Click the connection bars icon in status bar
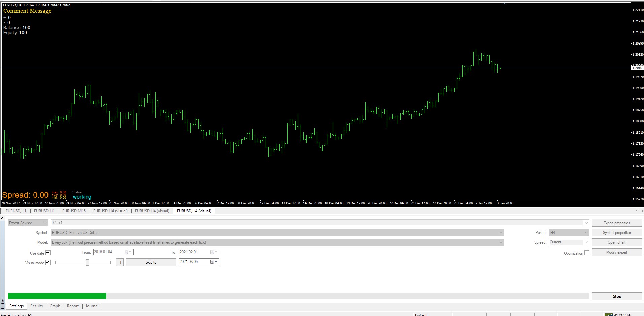Viewport: 644px width, 316px height. pos(608,315)
